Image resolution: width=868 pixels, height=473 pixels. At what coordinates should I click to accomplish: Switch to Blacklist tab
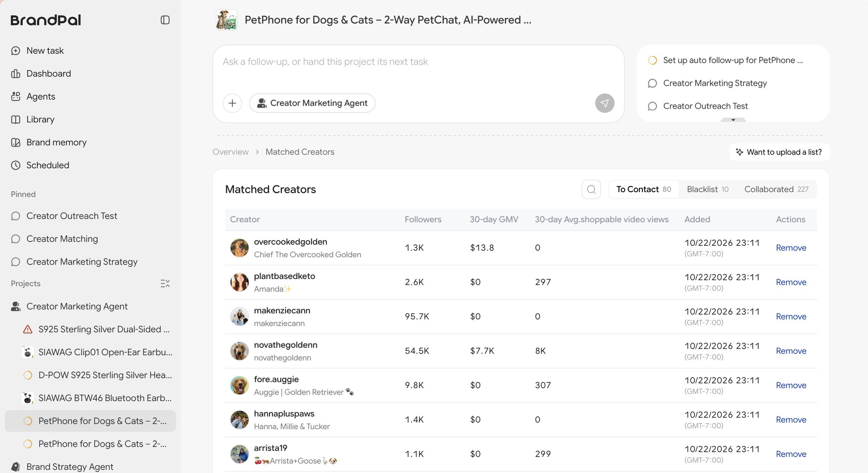(707, 189)
